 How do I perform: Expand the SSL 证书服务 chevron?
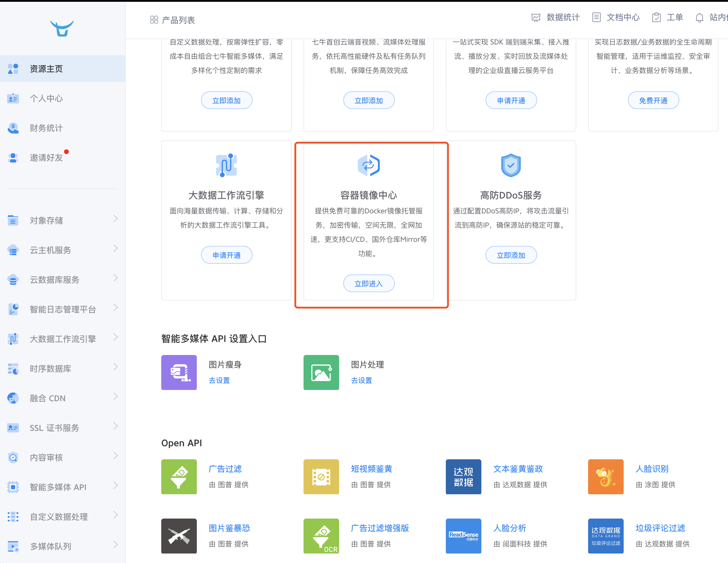pyautogui.click(x=115, y=426)
